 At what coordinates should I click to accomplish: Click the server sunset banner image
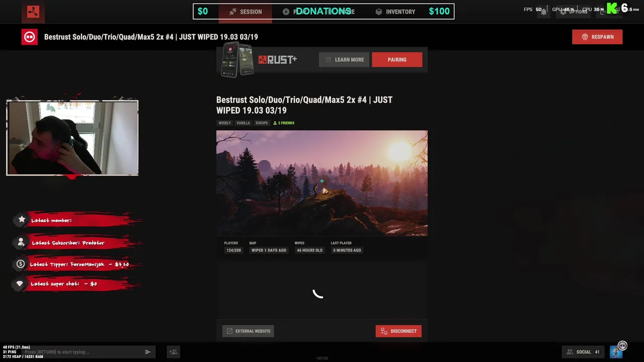coord(322,183)
